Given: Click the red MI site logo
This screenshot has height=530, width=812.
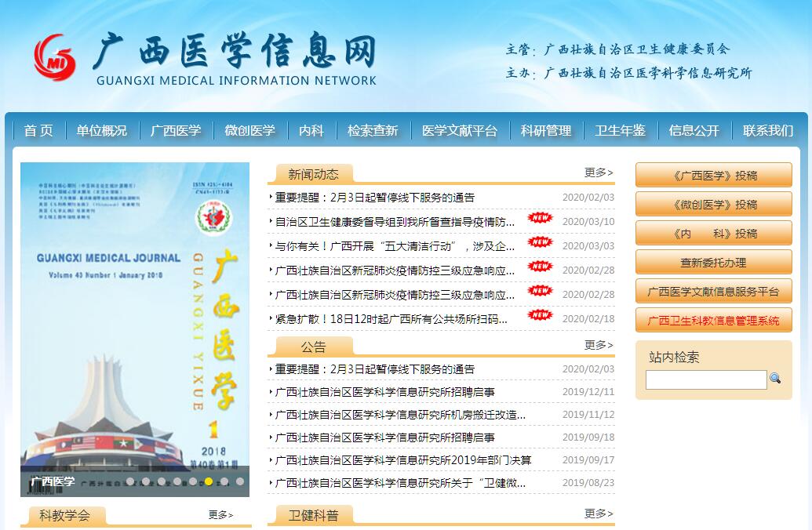Looking at the screenshot, I should (x=55, y=57).
